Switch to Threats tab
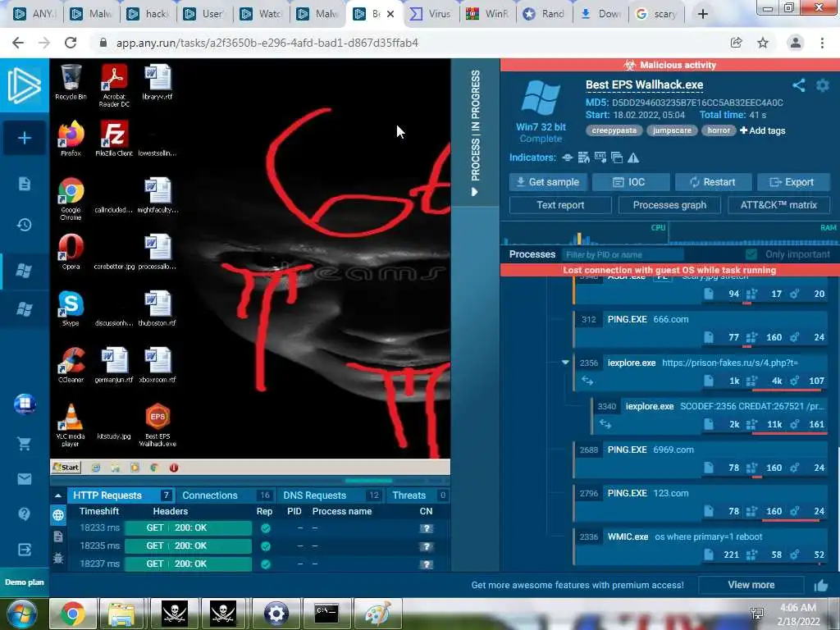This screenshot has height=630, width=840. pyautogui.click(x=418, y=495)
